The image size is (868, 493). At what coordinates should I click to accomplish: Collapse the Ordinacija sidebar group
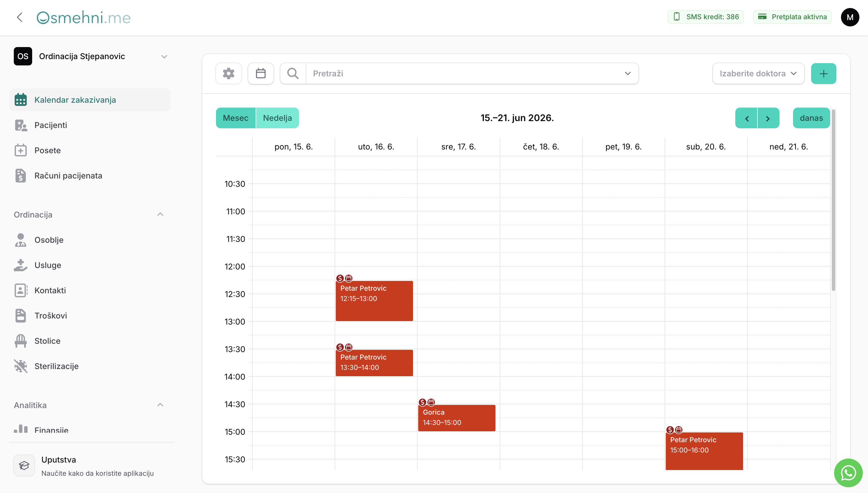point(160,214)
